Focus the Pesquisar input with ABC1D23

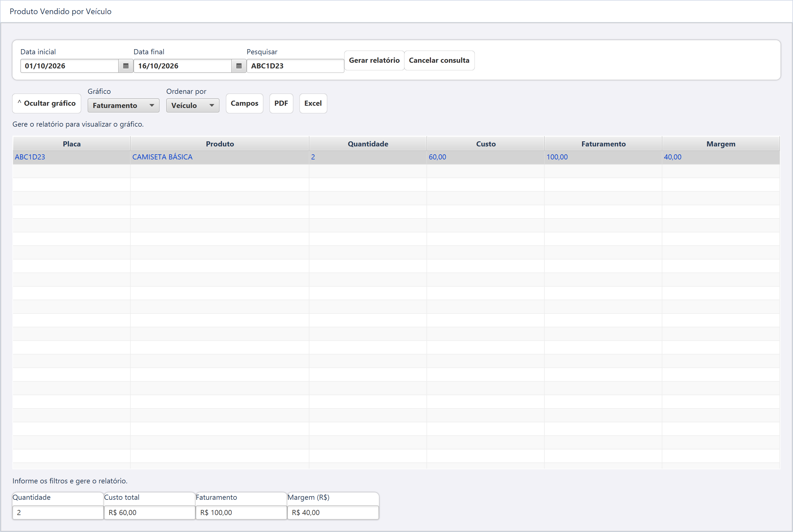(295, 66)
